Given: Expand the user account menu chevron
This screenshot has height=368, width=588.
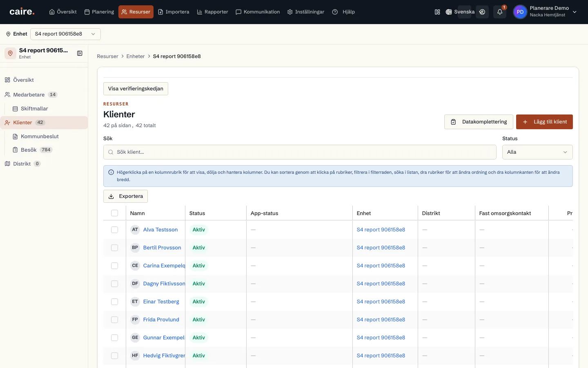Looking at the screenshot, I should pyautogui.click(x=575, y=12).
